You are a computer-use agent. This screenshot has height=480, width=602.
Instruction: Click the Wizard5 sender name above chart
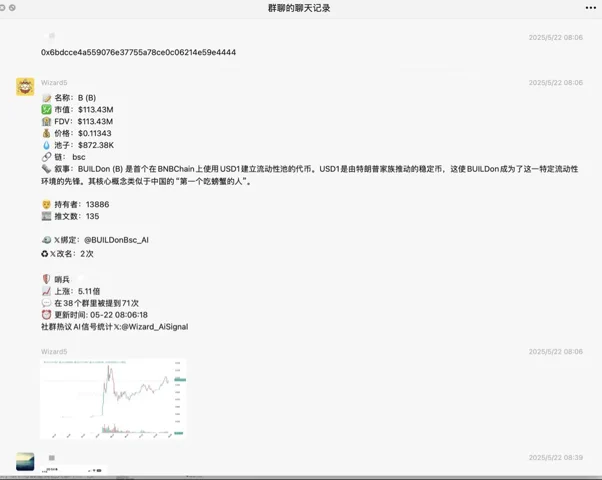(x=54, y=352)
